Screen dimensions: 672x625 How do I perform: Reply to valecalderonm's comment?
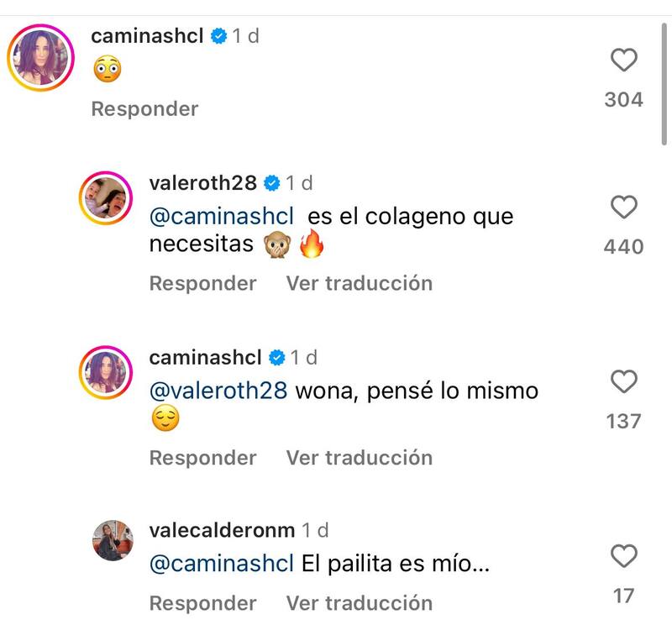coord(202,603)
